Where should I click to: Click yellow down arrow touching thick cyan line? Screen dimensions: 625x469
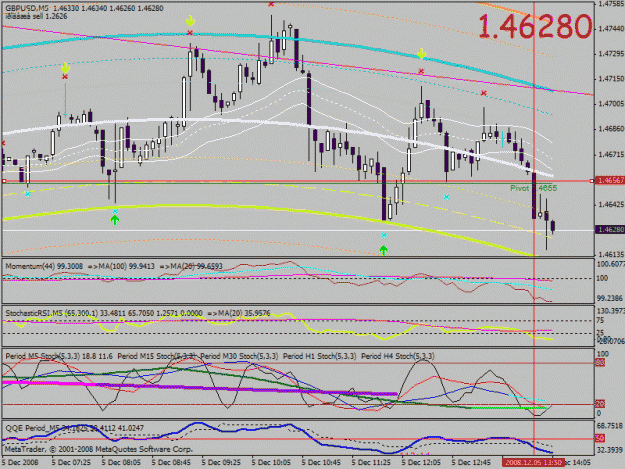pos(422,54)
